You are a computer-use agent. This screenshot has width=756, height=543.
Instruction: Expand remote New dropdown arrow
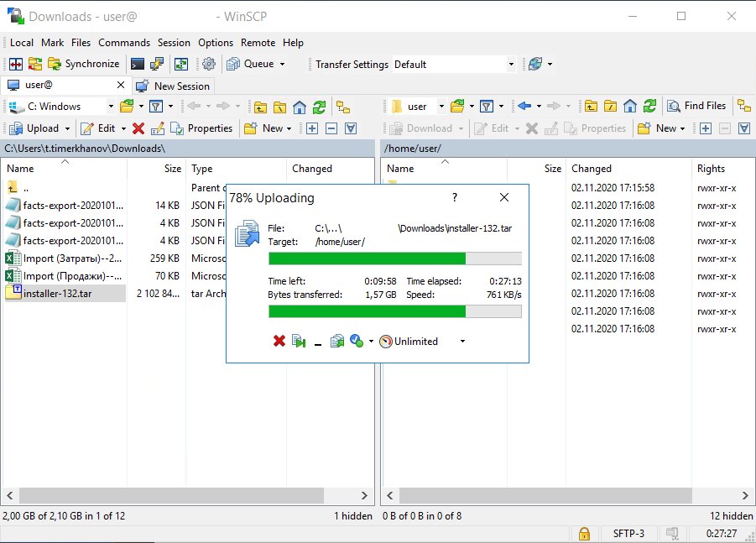pyautogui.click(x=683, y=128)
